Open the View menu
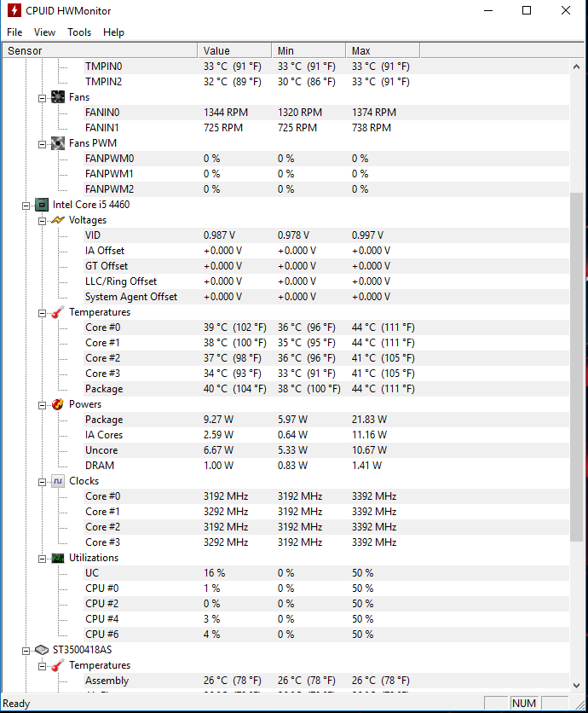Viewport: 588px width, 713px height. (x=44, y=32)
